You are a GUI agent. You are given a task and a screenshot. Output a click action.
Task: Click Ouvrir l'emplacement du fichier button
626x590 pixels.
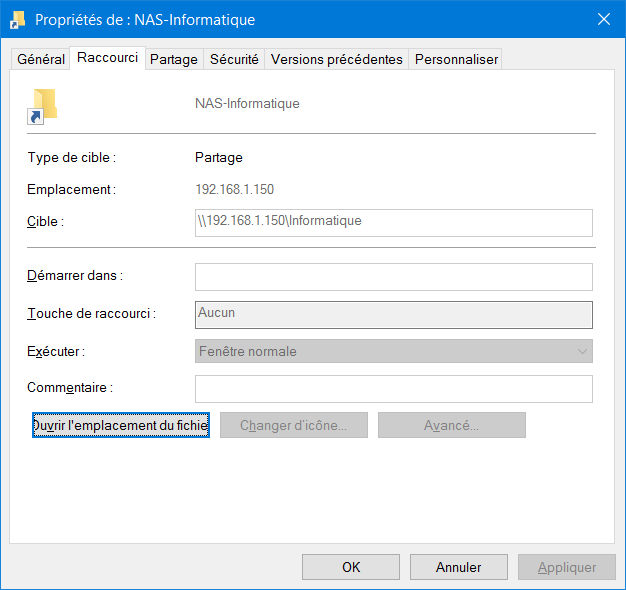(x=121, y=425)
